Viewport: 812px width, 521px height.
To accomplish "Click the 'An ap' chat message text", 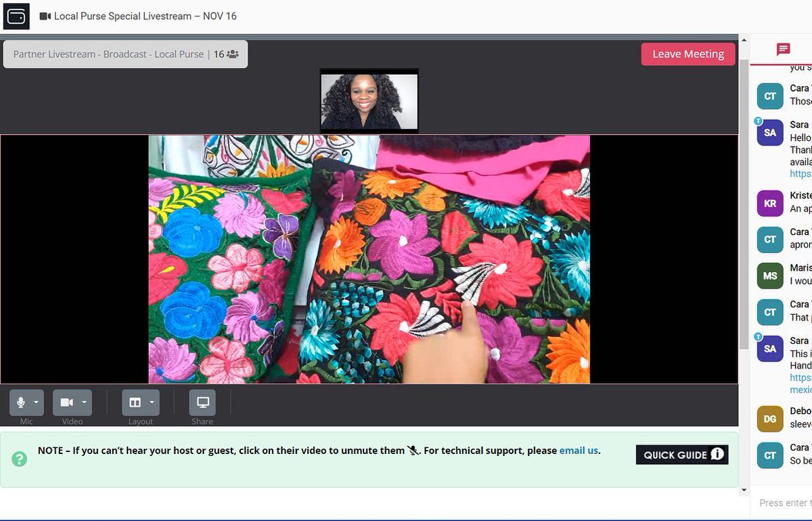I will [x=800, y=209].
